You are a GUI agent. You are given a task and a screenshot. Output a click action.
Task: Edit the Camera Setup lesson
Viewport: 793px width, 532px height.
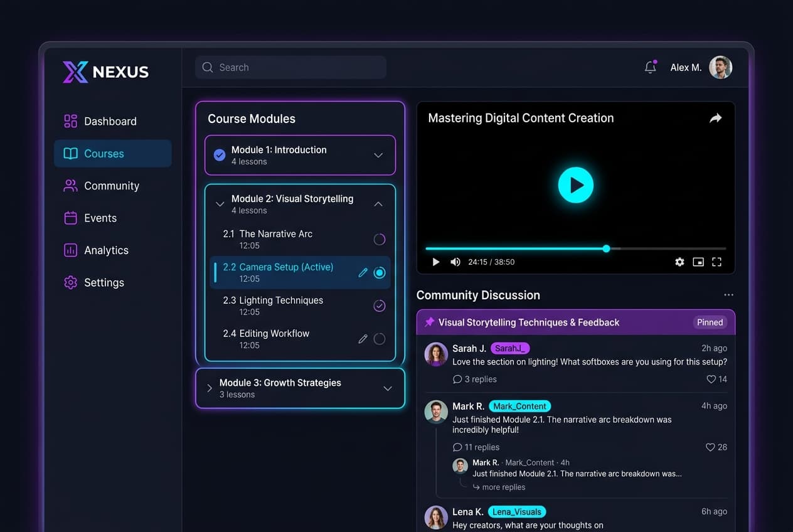coord(363,273)
